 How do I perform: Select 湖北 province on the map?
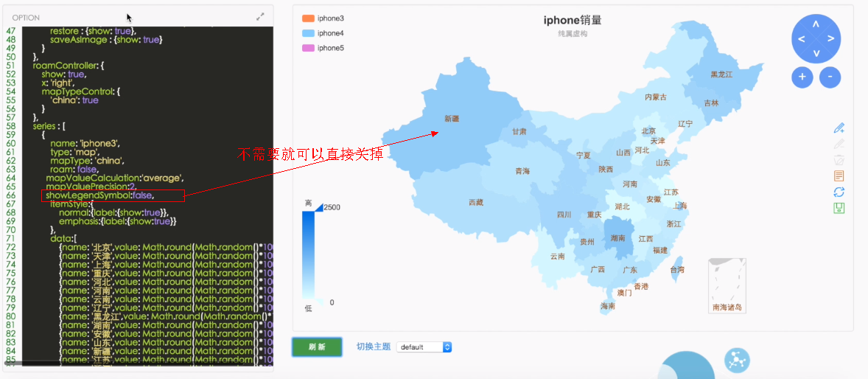[x=622, y=206]
